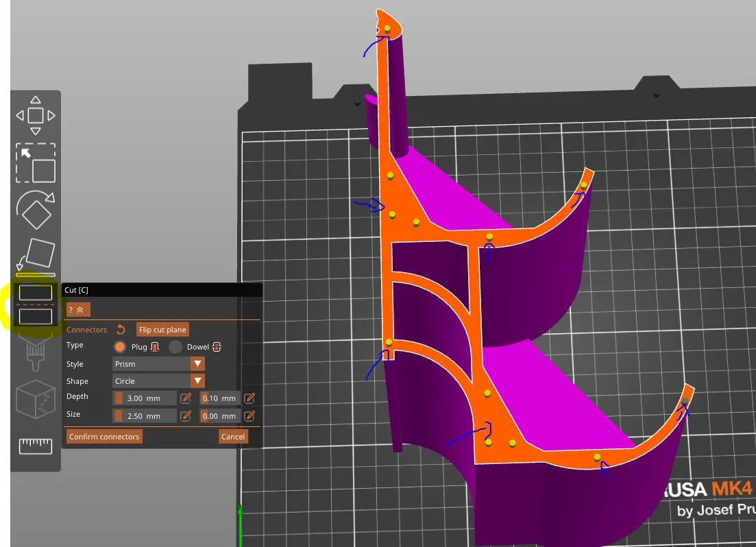This screenshot has width=756, height=547.
Task: Click the Plug connector type icon
Action: tap(155, 347)
